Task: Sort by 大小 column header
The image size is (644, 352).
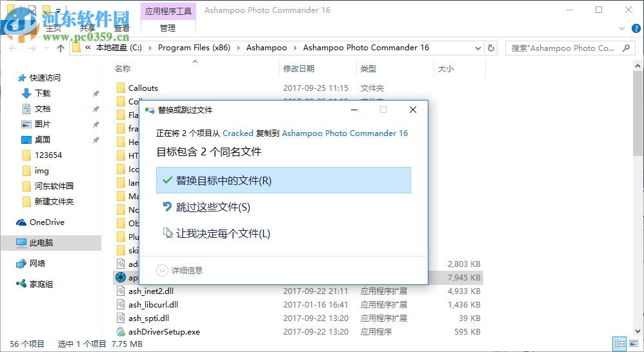Action: (x=445, y=69)
